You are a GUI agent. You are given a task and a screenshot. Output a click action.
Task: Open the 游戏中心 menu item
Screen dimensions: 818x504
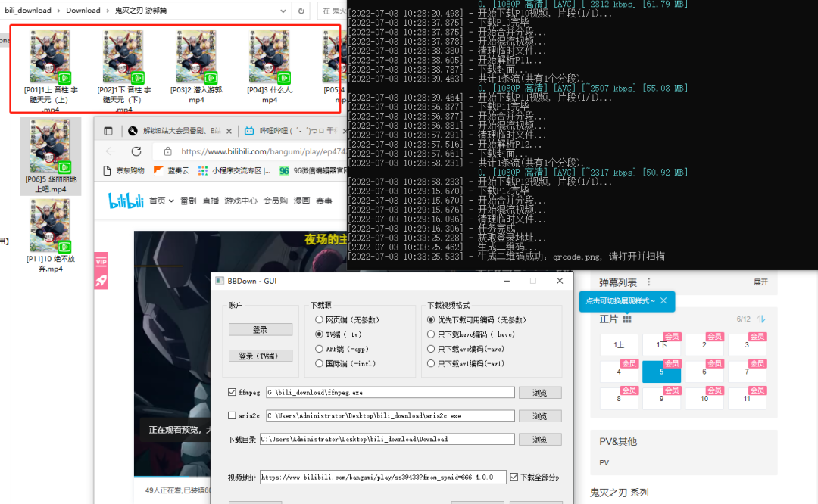pos(241,201)
